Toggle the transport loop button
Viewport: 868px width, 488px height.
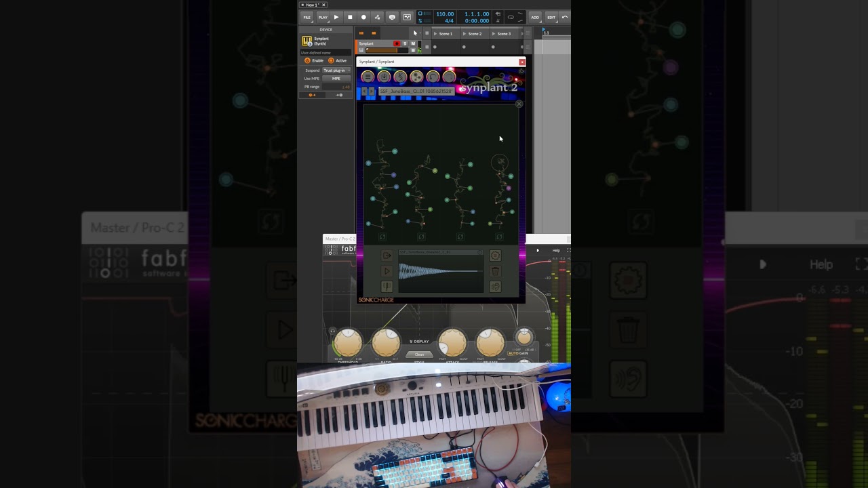510,17
